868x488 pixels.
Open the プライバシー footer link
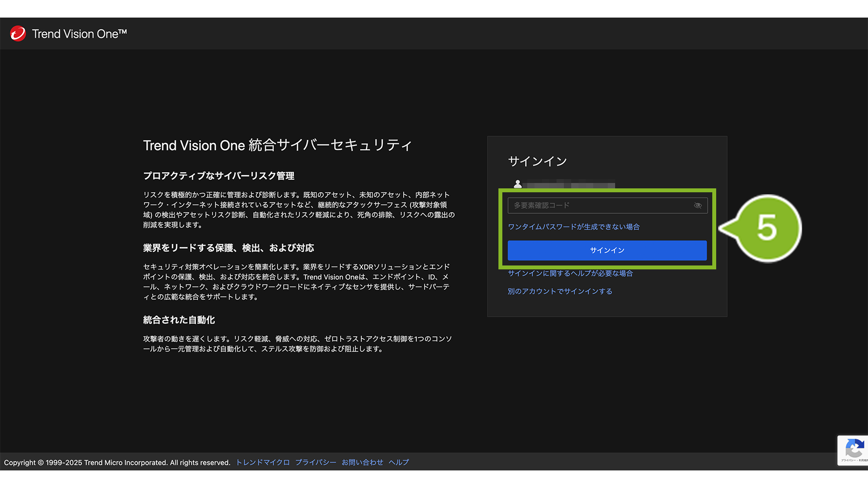315,462
